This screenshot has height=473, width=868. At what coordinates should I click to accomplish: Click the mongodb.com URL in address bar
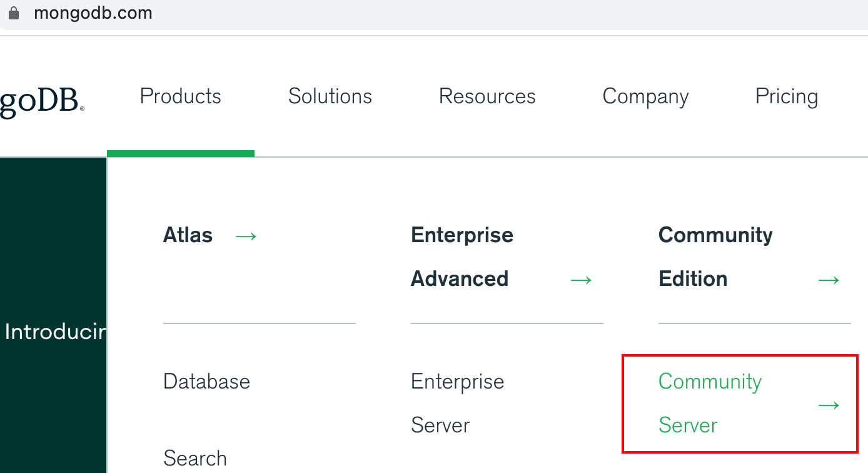click(93, 13)
